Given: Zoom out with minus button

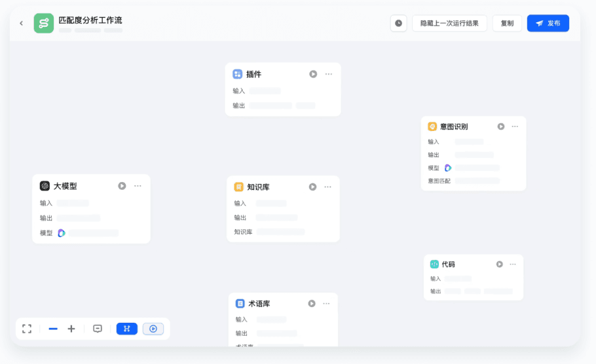Looking at the screenshot, I should point(53,329).
